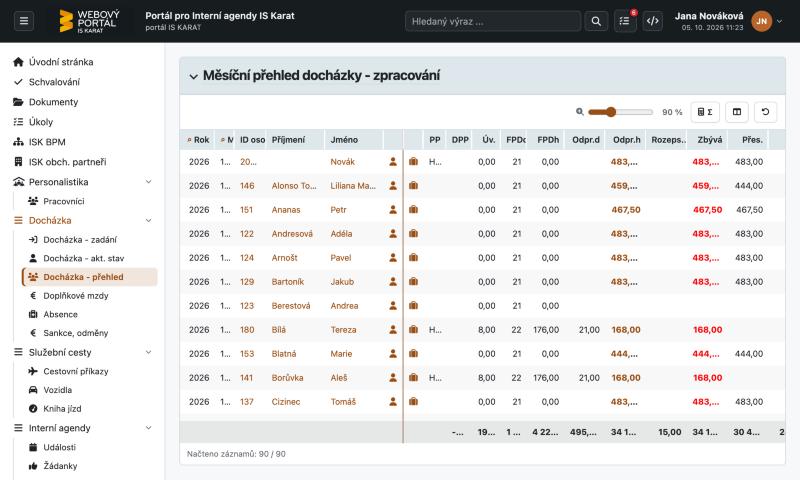Click person icon in Cizinec row
Viewport: 800px width, 480px height.
(393, 401)
